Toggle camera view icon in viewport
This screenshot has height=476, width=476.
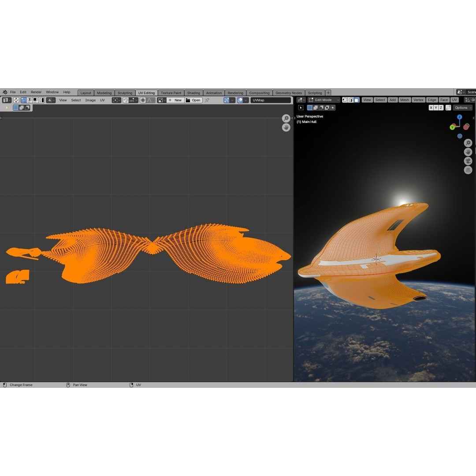pos(468,161)
